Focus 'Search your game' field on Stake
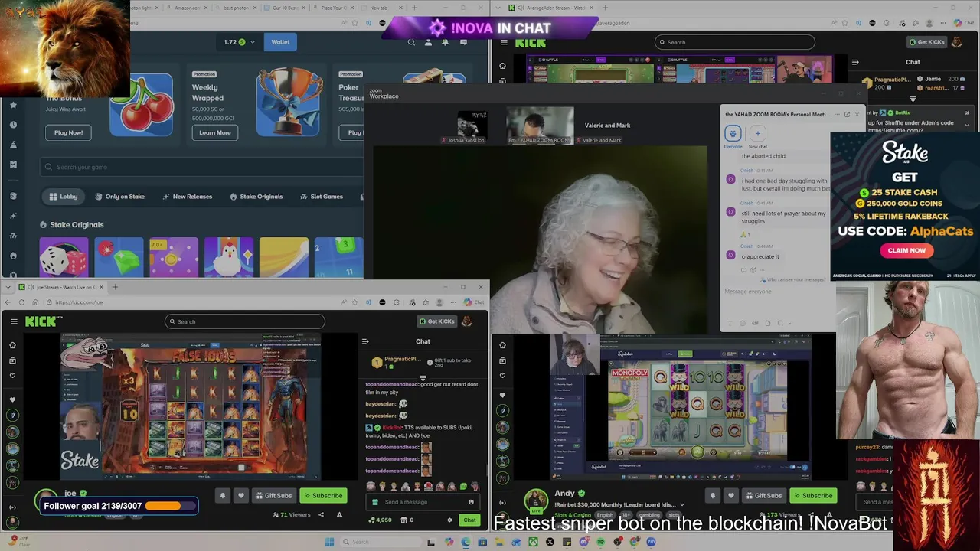 (x=201, y=167)
